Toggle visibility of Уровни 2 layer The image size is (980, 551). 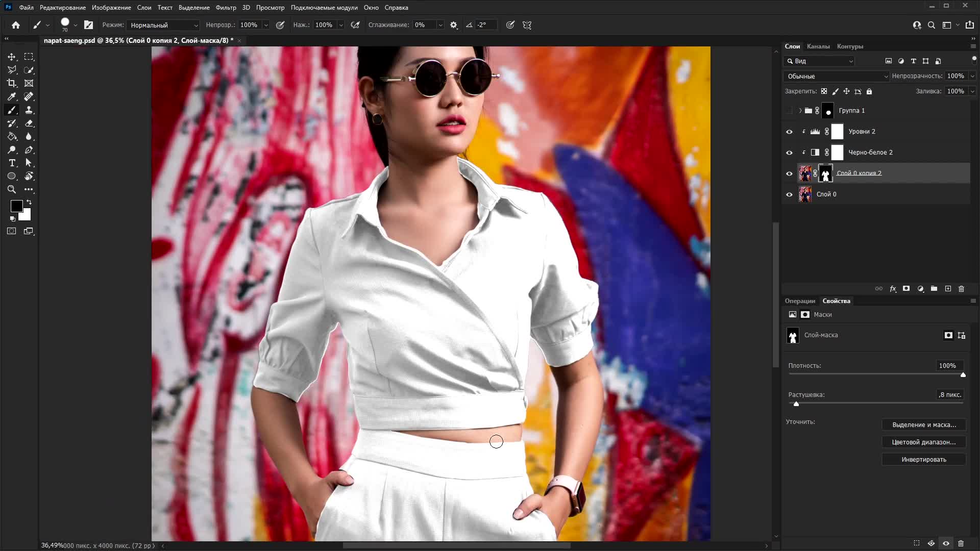789,132
